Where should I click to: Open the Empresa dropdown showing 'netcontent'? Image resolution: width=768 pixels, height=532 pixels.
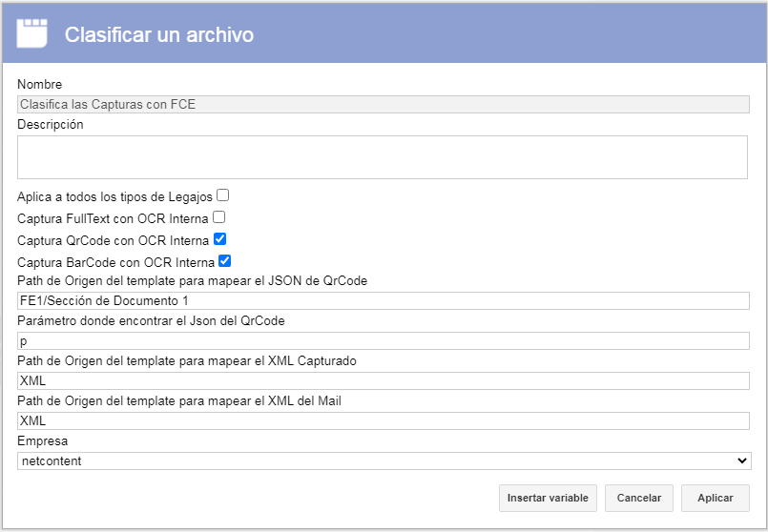pos(384,461)
